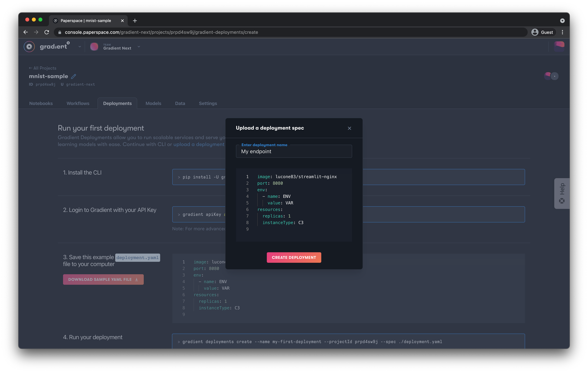Click the Create Deployment button
Screen dimensions: 588x373
click(294, 257)
